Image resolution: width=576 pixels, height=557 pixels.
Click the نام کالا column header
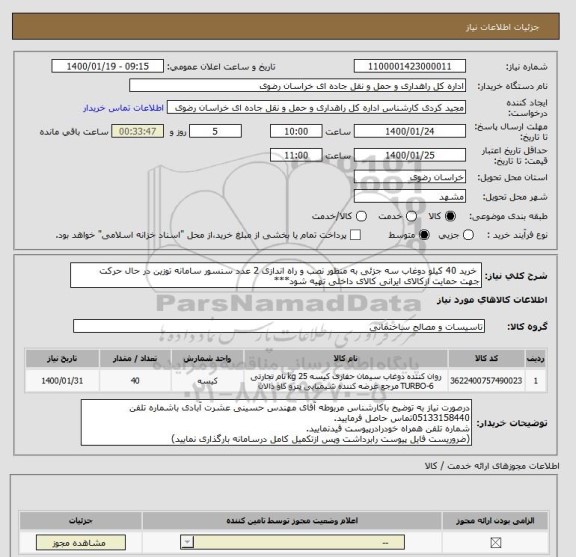click(x=346, y=359)
